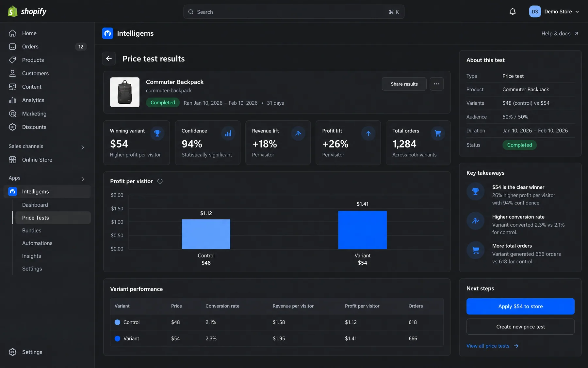The height and width of the screenshot is (368, 588).
Task: Show the Profit per visitor info tooltip
Action: [x=160, y=181]
